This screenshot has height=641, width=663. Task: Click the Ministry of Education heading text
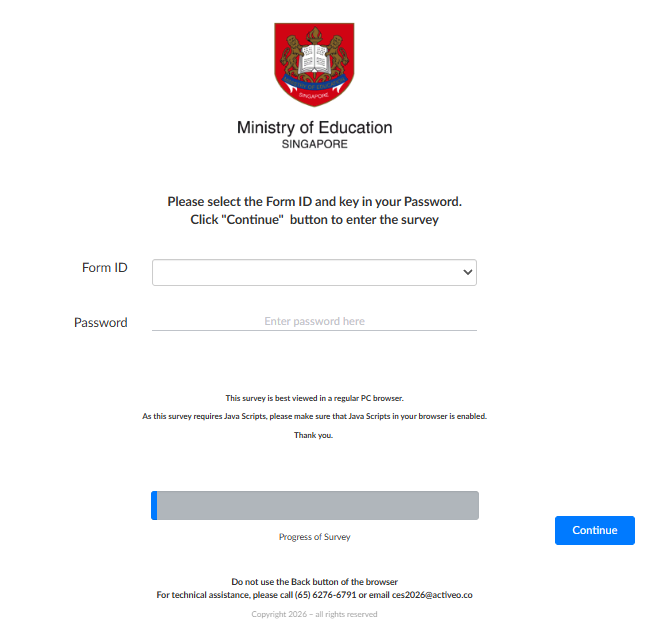(x=314, y=127)
